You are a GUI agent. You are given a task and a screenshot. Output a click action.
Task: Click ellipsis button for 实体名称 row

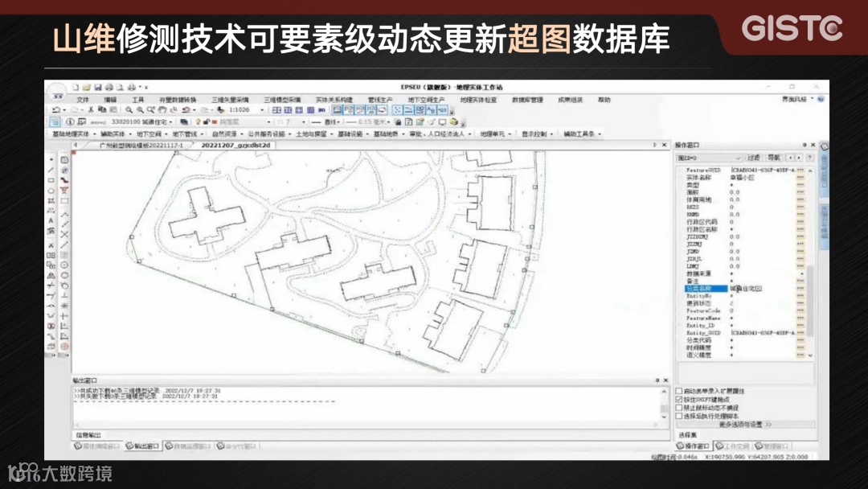click(800, 178)
